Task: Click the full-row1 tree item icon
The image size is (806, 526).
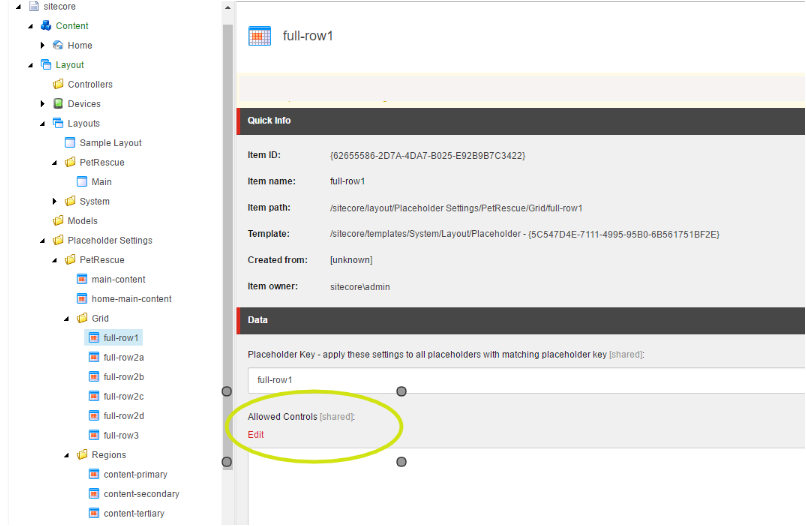Action: click(94, 337)
